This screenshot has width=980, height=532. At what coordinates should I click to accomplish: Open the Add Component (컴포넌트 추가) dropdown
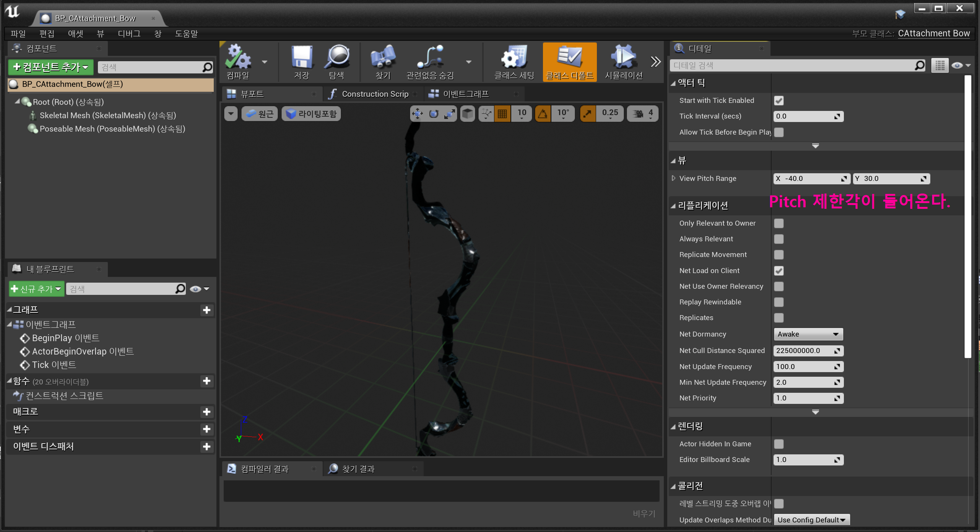(50, 67)
